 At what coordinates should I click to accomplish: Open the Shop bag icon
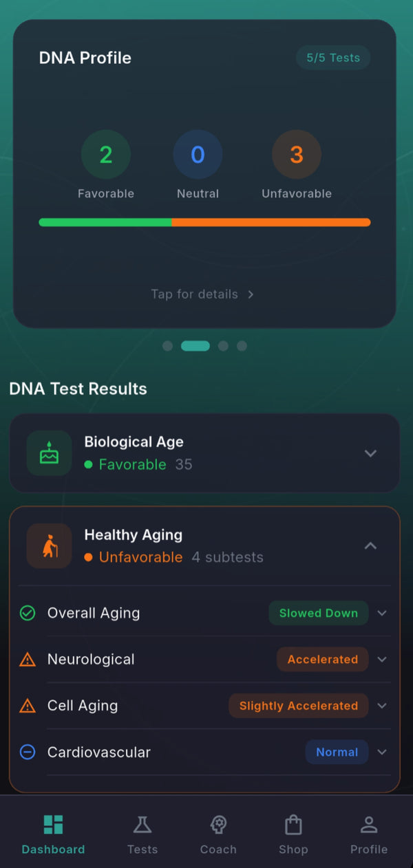(293, 825)
